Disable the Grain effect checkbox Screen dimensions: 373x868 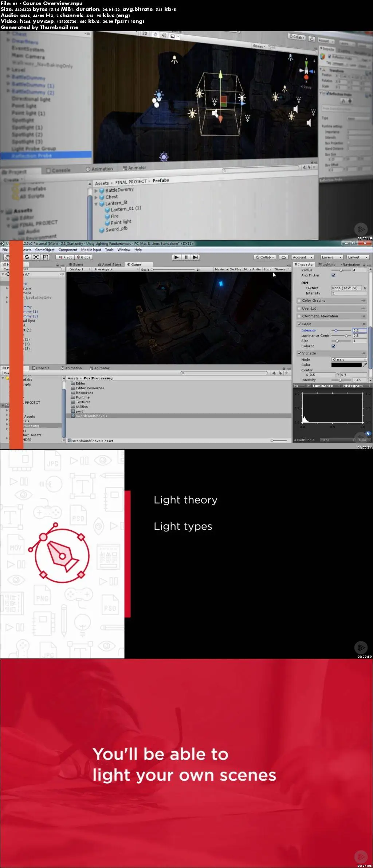[299, 324]
